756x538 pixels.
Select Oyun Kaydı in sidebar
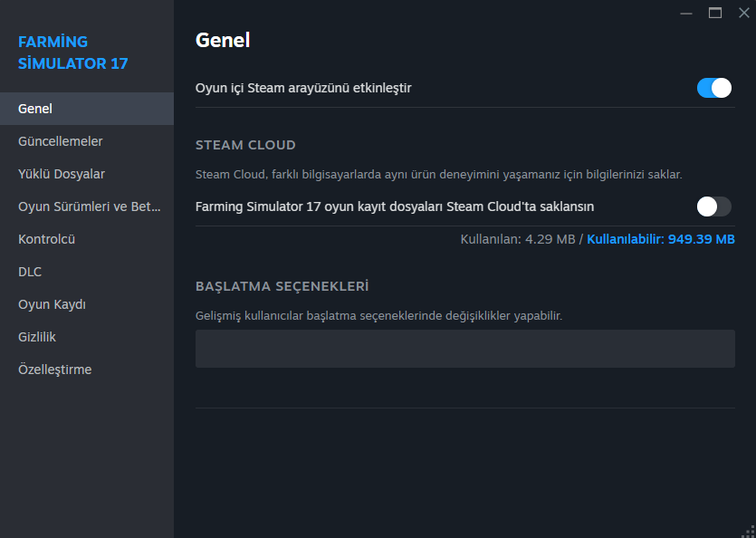coord(87,304)
